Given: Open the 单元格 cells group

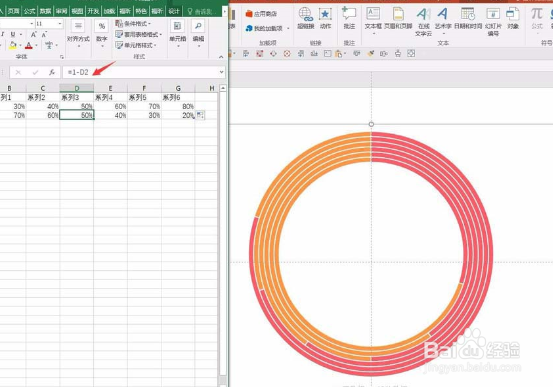Looking at the screenshot, I should click(x=177, y=34).
